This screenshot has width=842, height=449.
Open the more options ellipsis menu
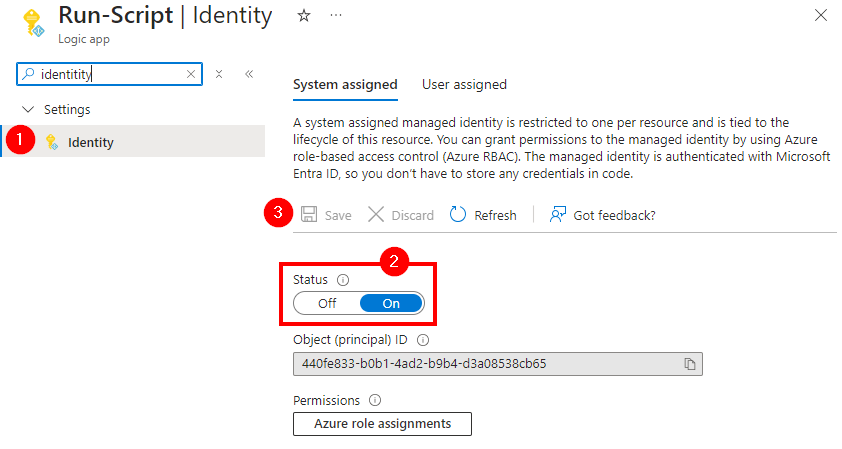point(335,16)
